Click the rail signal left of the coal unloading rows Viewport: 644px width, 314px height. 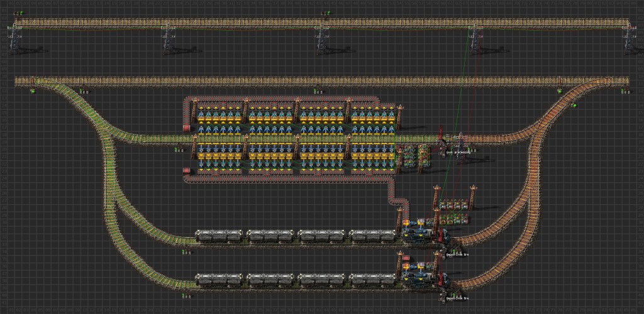(179, 150)
